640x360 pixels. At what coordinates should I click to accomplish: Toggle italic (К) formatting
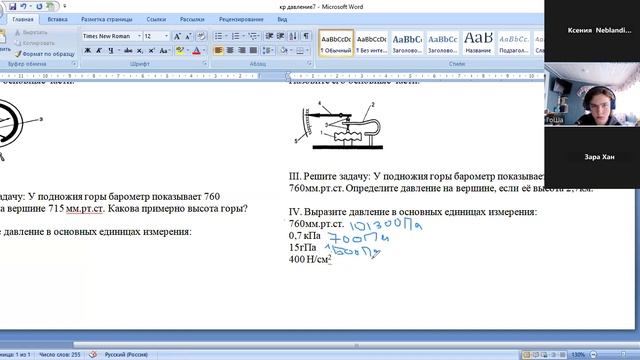click(x=99, y=51)
